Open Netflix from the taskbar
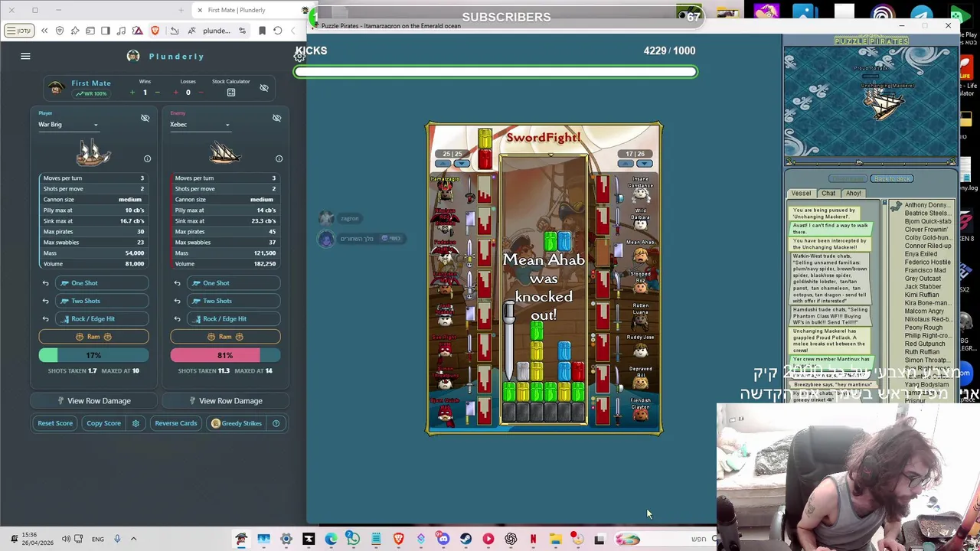 click(x=533, y=540)
